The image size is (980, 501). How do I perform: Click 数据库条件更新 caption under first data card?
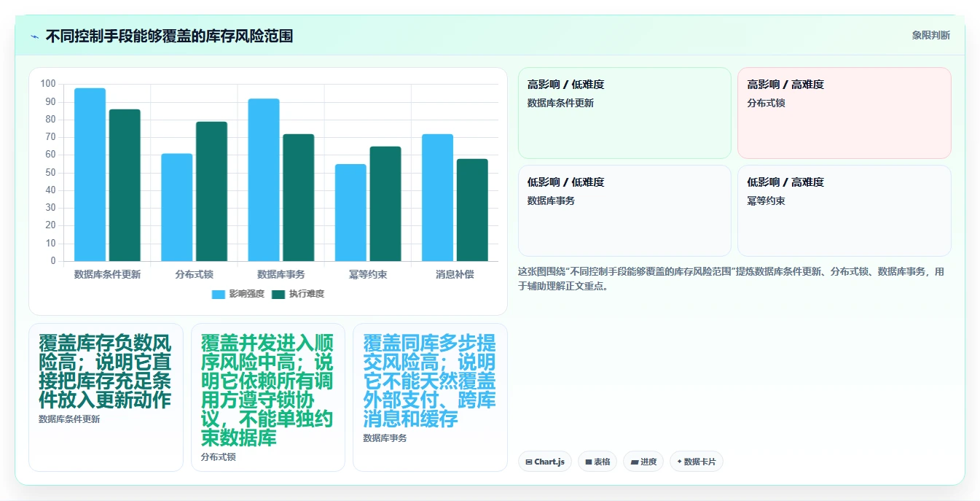tap(69, 419)
